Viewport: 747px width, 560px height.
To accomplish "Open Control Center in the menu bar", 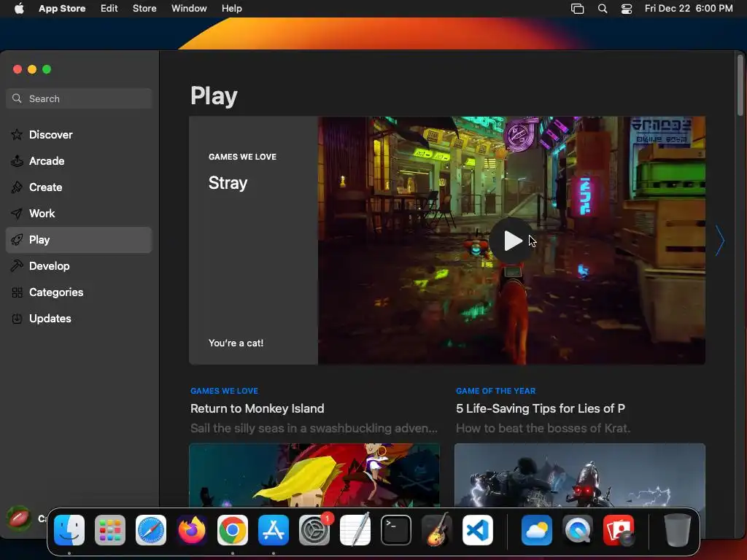I will coord(627,9).
